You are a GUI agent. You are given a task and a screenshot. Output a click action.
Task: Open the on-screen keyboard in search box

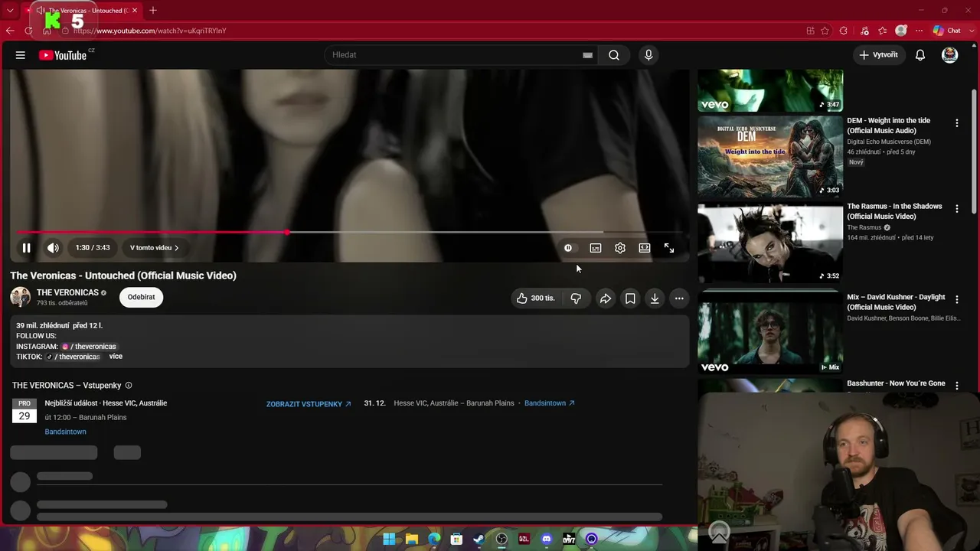[587, 55]
